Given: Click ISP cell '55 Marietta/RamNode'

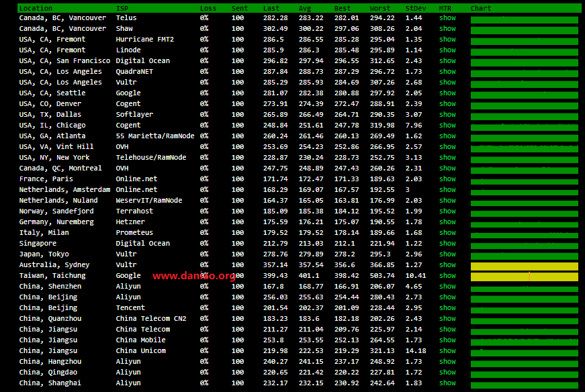Looking at the screenshot, I should click(x=155, y=136).
